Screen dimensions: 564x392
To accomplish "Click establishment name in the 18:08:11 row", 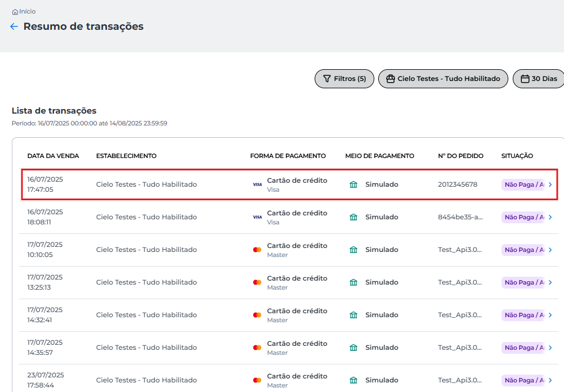I will [x=146, y=217].
